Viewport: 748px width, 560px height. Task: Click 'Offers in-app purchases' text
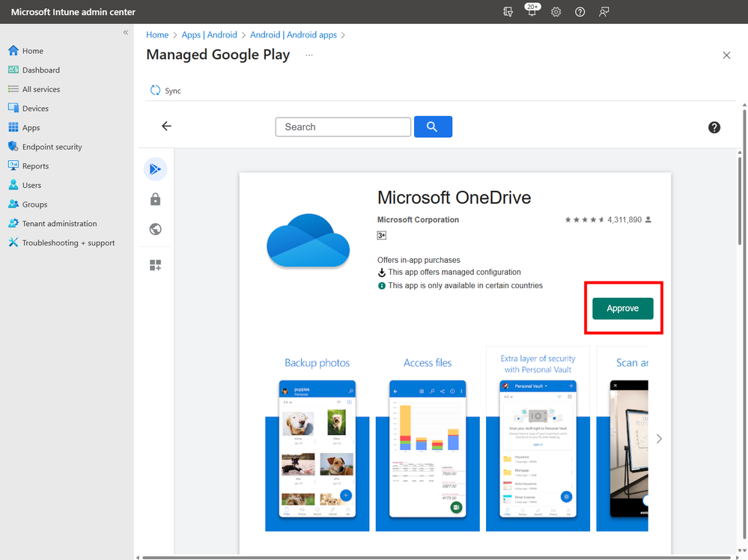pos(419,260)
